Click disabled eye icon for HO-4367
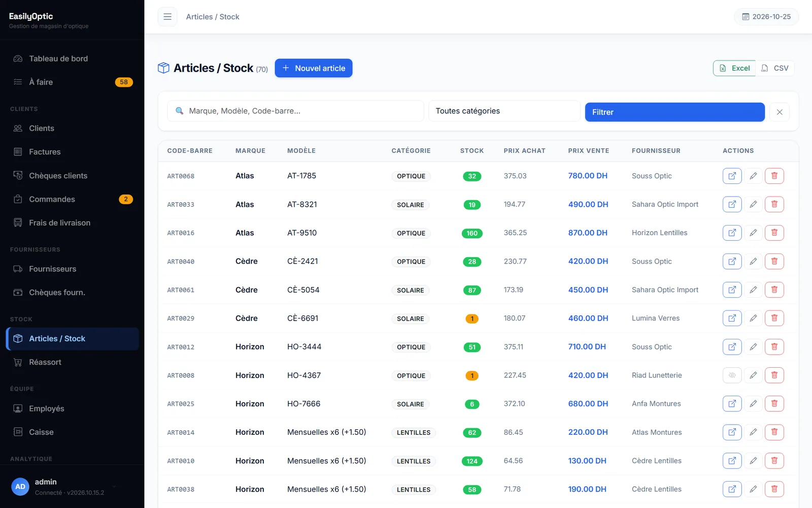Viewport: 812px width, 508px height. [x=732, y=375]
